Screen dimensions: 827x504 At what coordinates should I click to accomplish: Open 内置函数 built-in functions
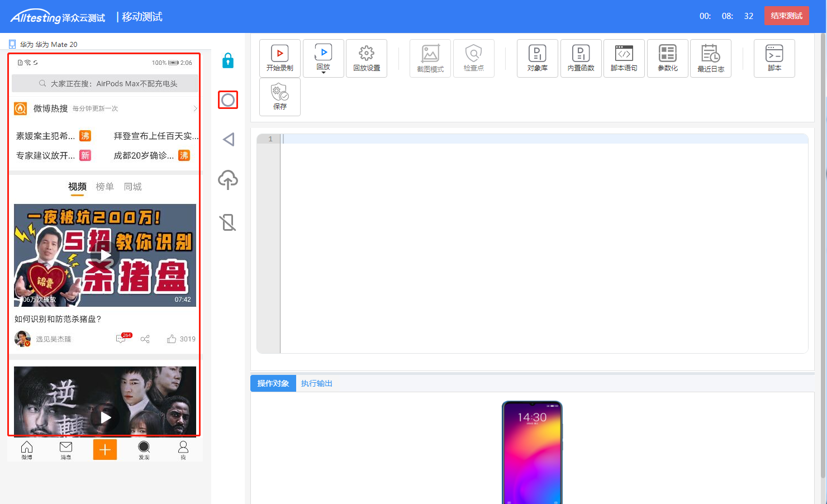click(581, 58)
